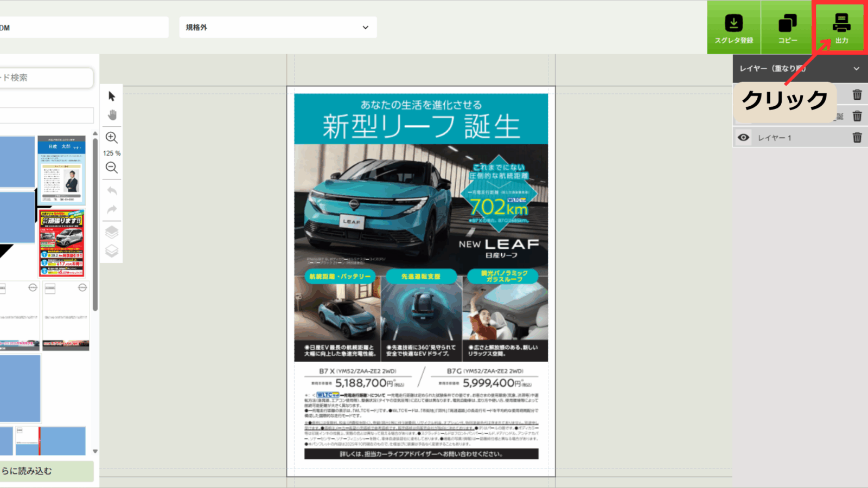Click the 出力 output button
Screen dimensions: 868x488
[841, 28]
